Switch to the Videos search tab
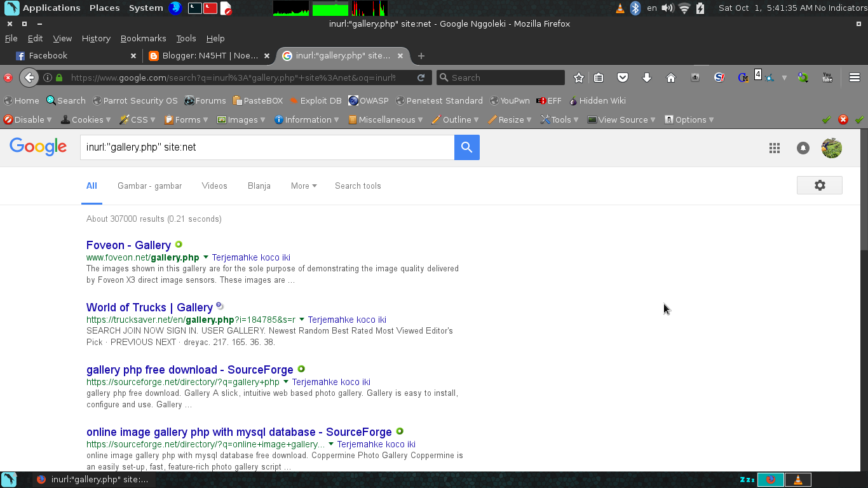 tap(214, 186)
